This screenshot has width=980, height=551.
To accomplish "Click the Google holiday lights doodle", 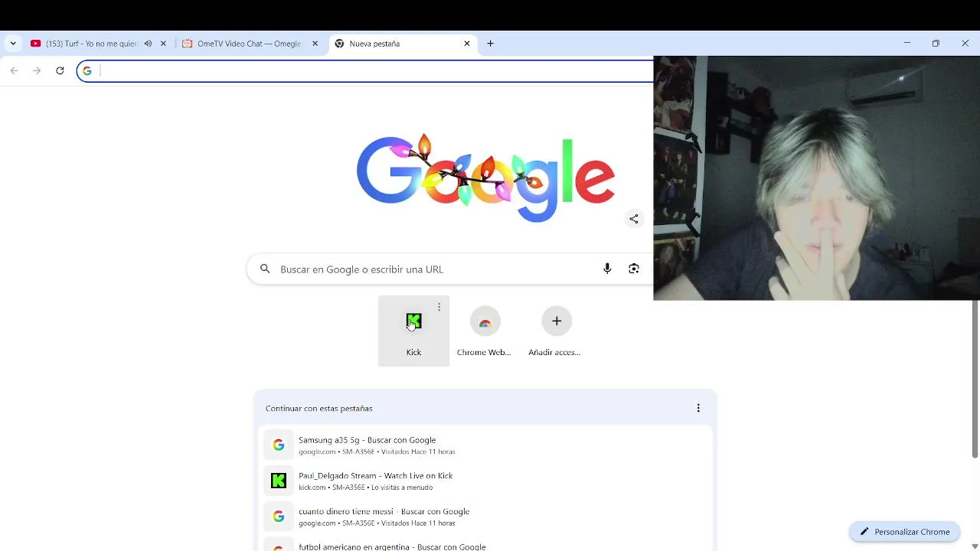I will coord(485,178).
